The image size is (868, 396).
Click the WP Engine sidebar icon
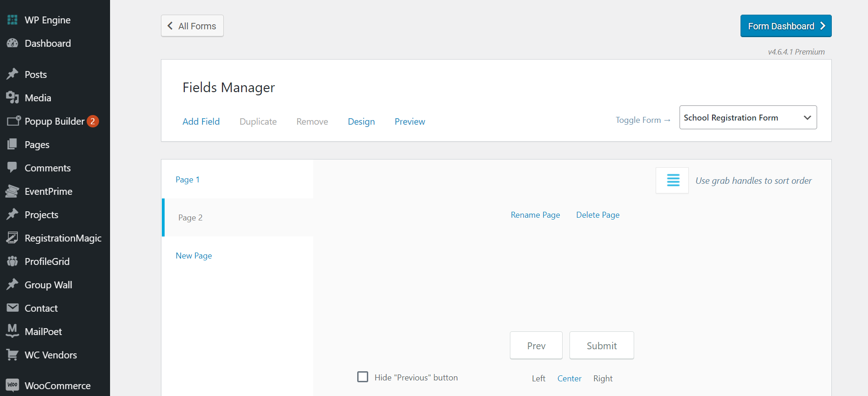coord(12,20)
